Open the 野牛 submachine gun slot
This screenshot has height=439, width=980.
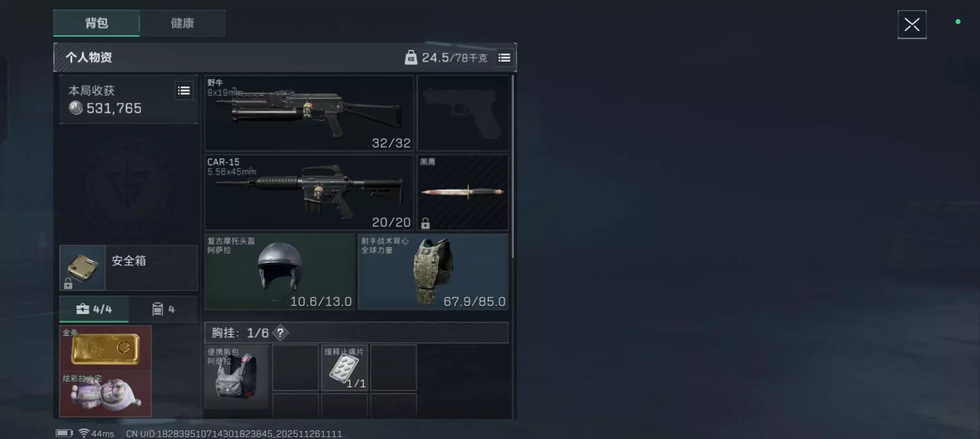309,113
